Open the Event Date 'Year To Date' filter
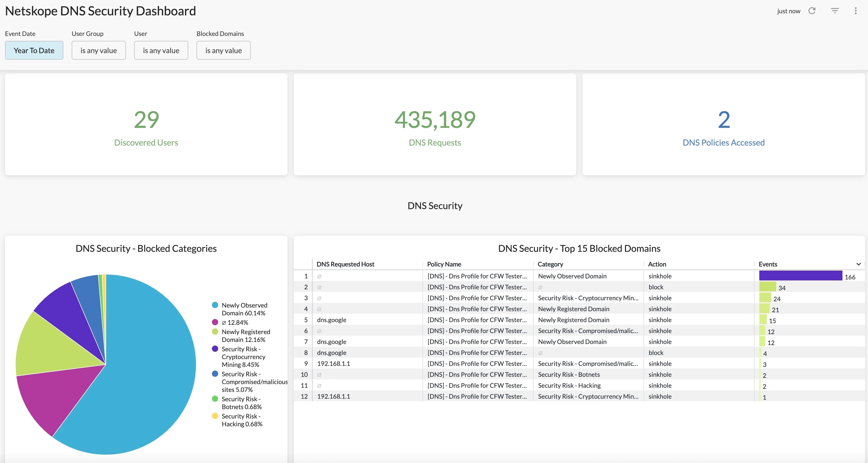 [34, 50]
